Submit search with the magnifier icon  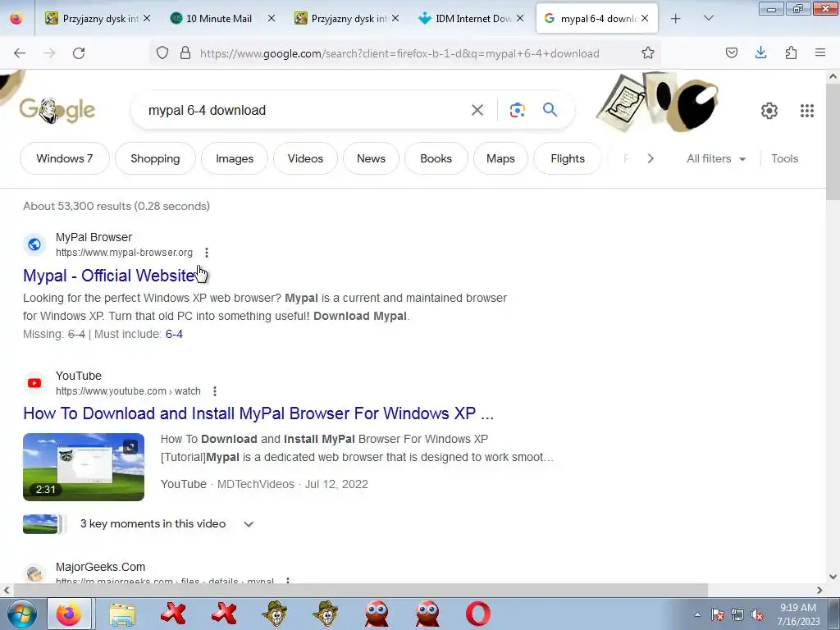550,110
